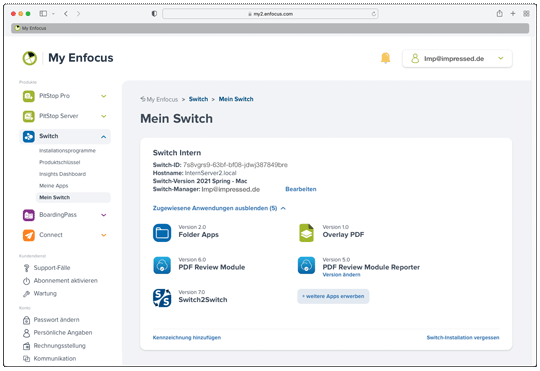Collapse the Switch section chevron

pyautogui.click(x=104, y=137)
